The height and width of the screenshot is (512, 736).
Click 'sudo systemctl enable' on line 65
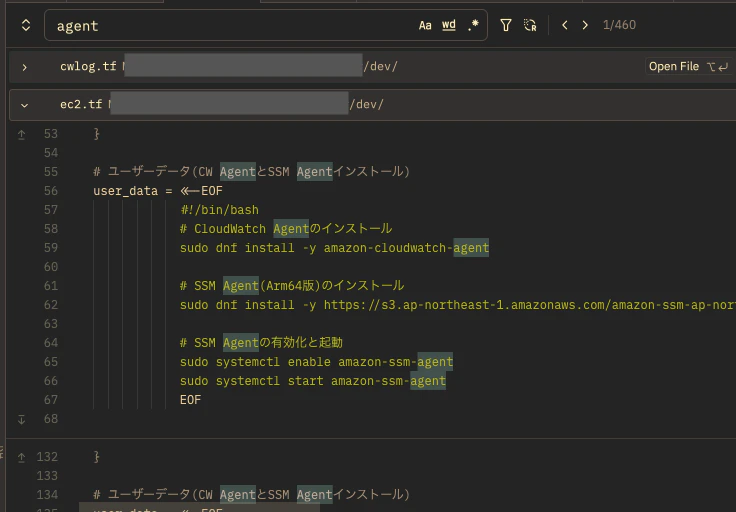tap(255, 362)
